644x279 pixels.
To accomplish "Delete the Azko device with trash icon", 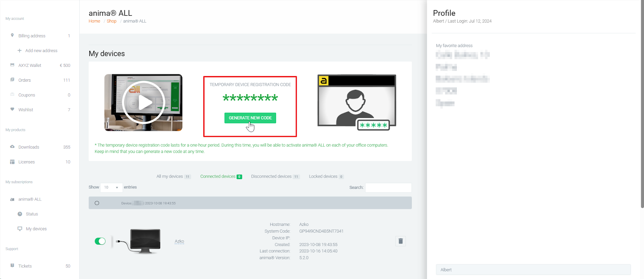I will tap(400, 241).
